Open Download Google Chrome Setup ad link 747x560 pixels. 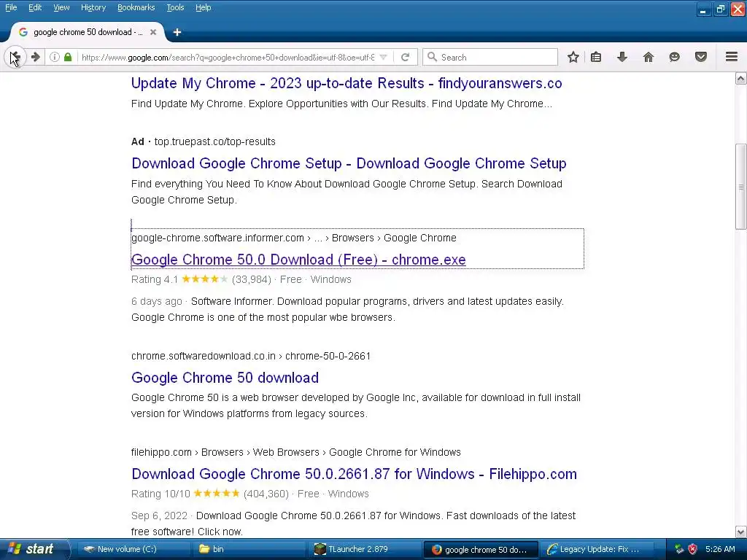[x=349, y=163]
